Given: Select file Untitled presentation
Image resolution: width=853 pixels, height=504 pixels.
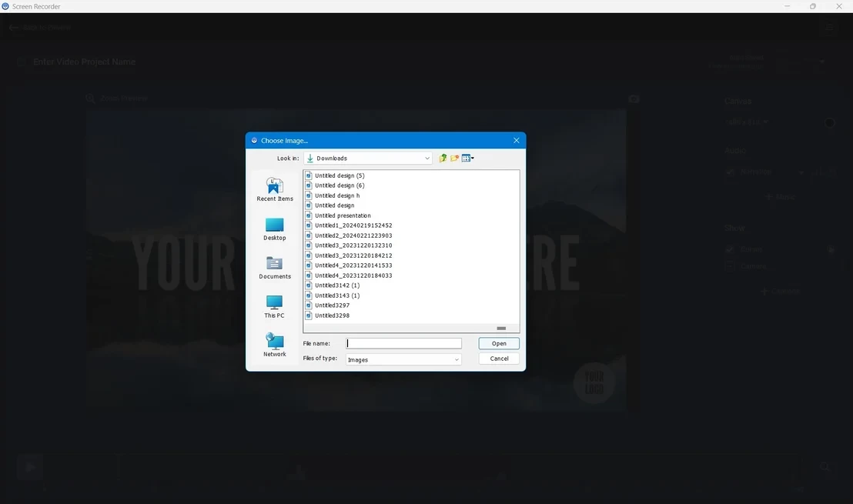Looking at the screenshot, I should (x=343, y=216).
